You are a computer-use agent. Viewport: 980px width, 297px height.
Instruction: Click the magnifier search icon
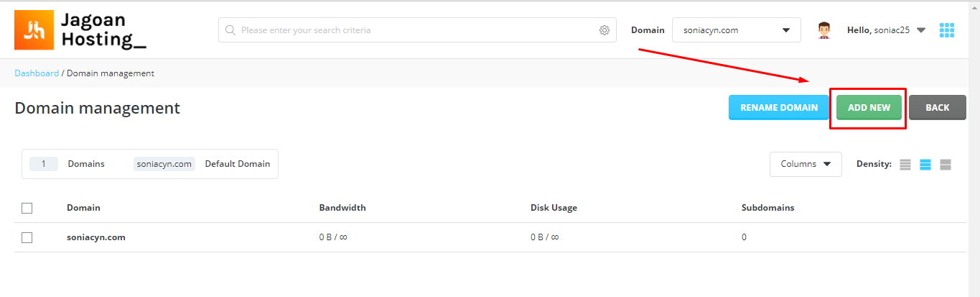point(230,30)
